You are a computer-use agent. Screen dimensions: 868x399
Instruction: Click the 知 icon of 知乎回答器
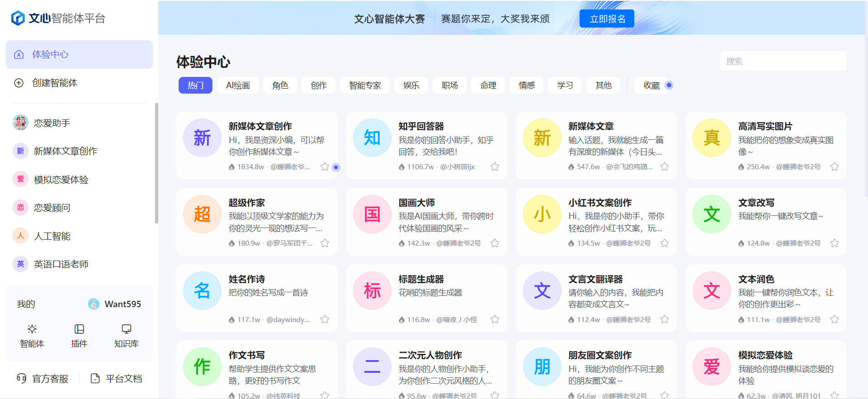click(x=372, y=138)
